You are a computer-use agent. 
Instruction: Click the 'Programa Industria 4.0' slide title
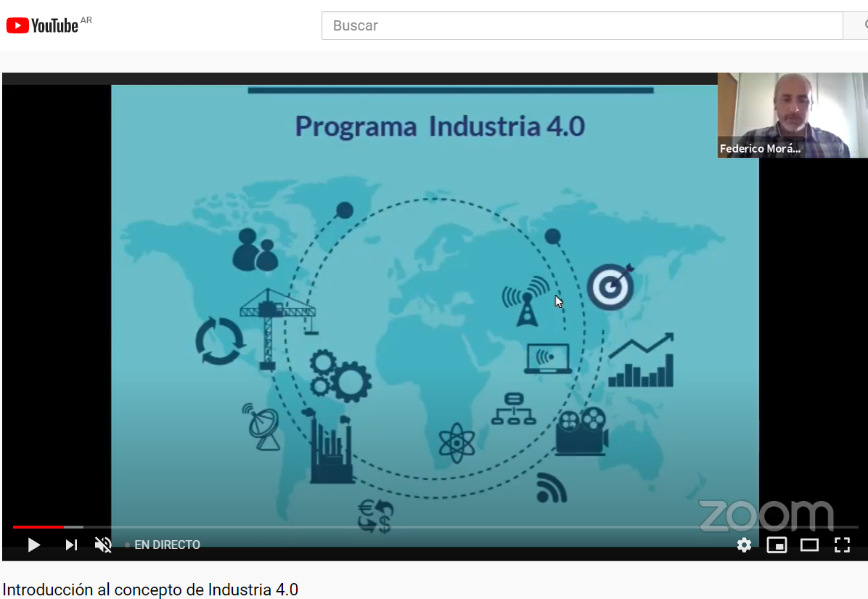pos(440,126)
